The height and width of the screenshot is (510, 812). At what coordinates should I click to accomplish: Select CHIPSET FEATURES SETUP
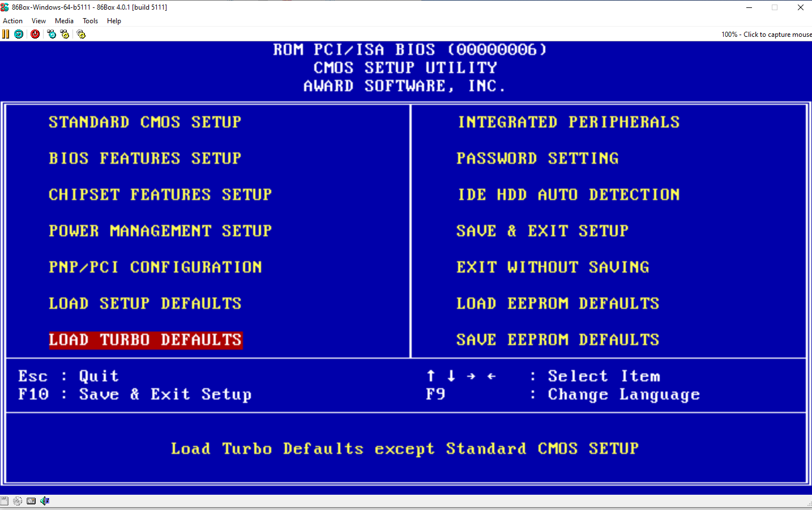160,194
